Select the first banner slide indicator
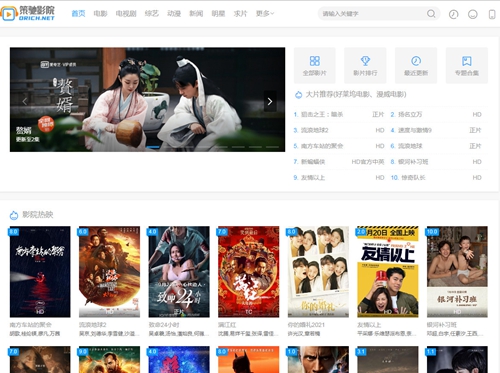This screenshot has height=373, width=500. pyautogui.click(x=153, y=147)
